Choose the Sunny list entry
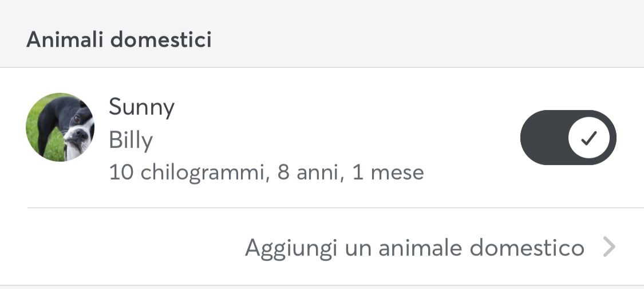The width and height of the screenshot is (644, 289). coord(322,138)
